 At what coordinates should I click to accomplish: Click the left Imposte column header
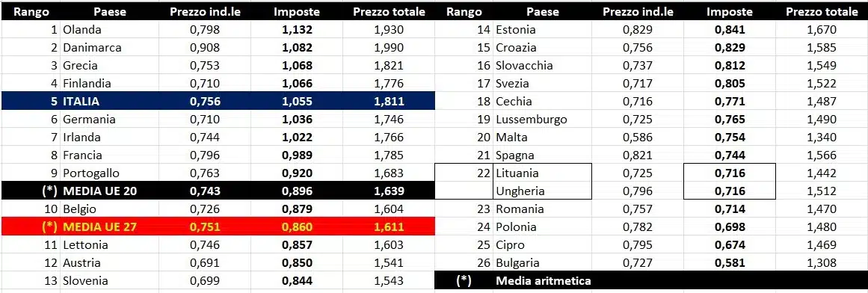[297, 12]
